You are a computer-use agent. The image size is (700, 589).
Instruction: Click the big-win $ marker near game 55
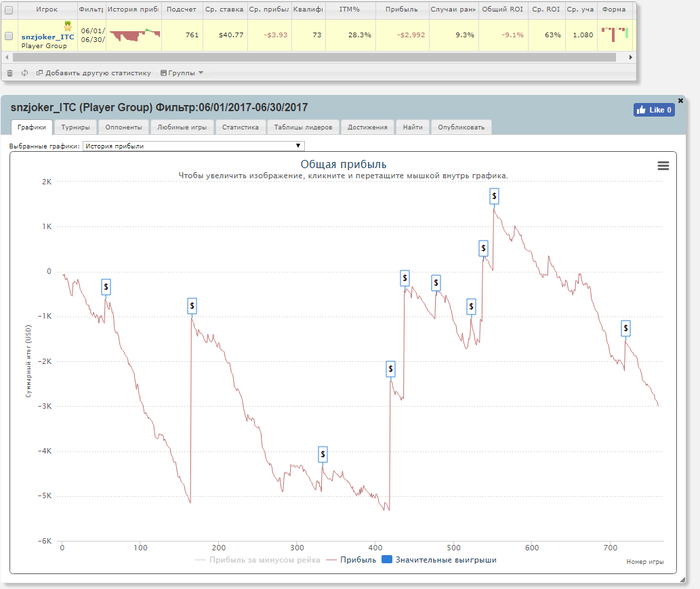coord(106,287)
